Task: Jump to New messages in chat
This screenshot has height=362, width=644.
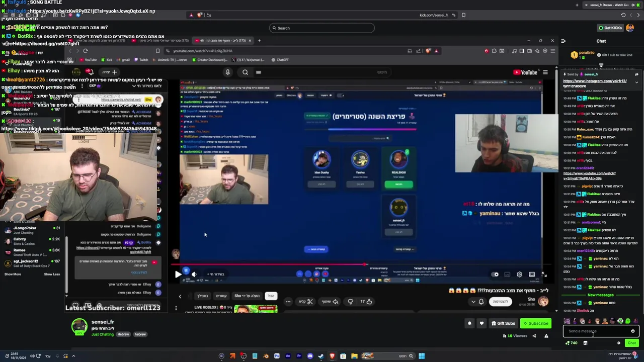Action: (600, 295)
